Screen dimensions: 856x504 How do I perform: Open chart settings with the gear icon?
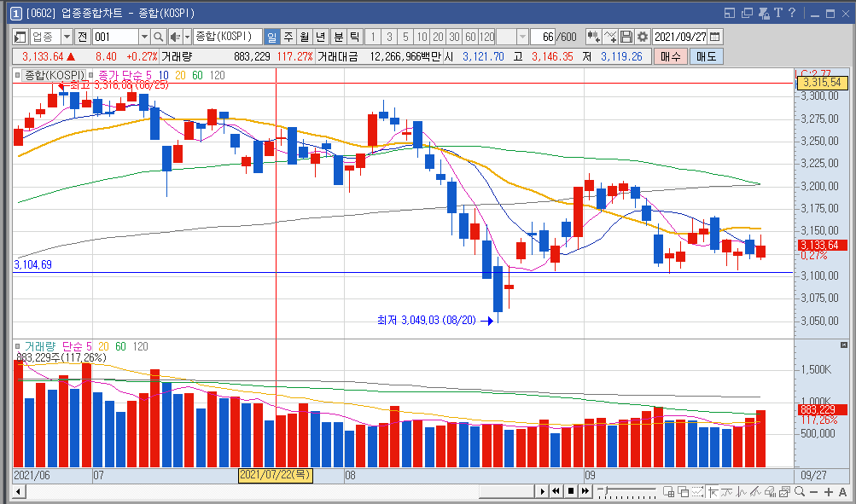coord(643,37)
